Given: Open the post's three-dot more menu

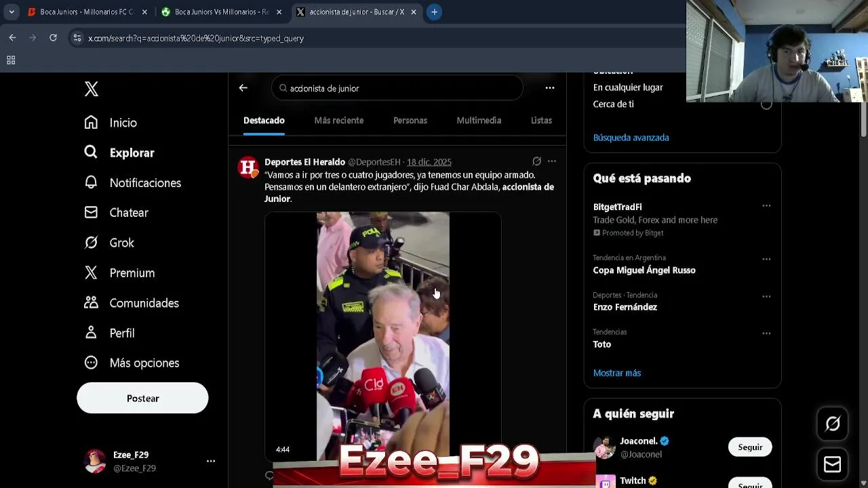Looking at the screenshot, I should pos(552,161).
